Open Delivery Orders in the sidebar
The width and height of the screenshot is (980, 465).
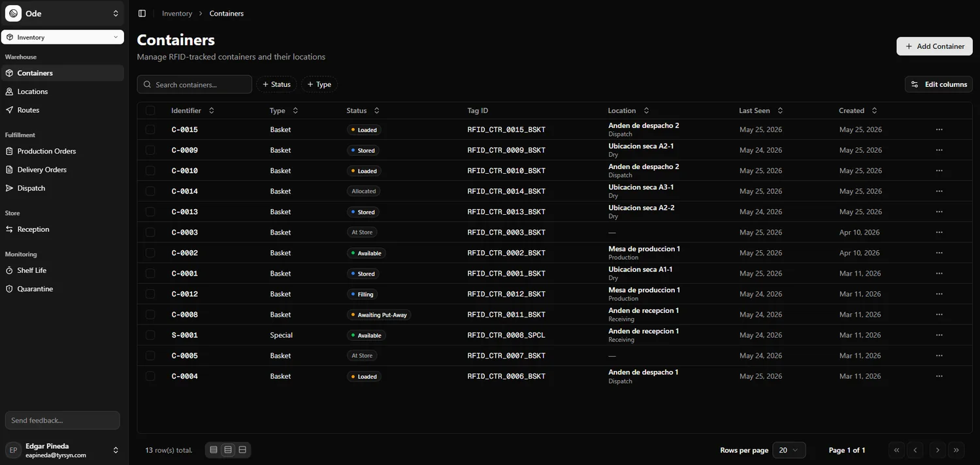(x=62, y=169)
